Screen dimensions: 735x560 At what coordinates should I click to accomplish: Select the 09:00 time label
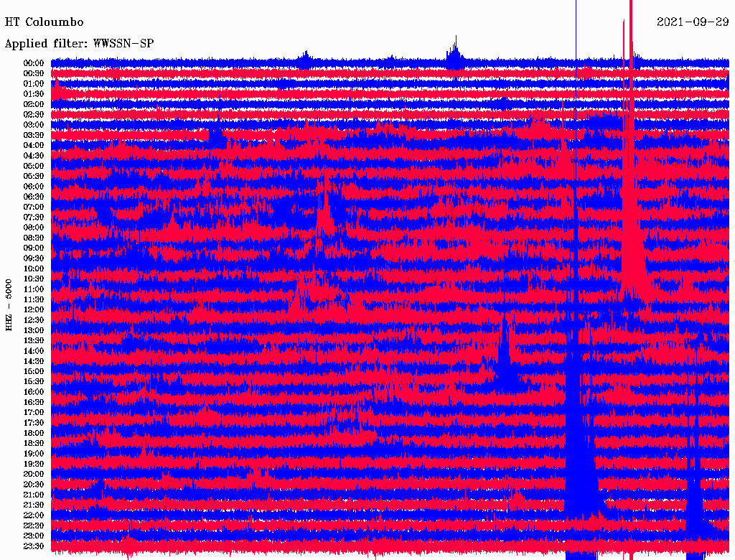tap(34, 248)
